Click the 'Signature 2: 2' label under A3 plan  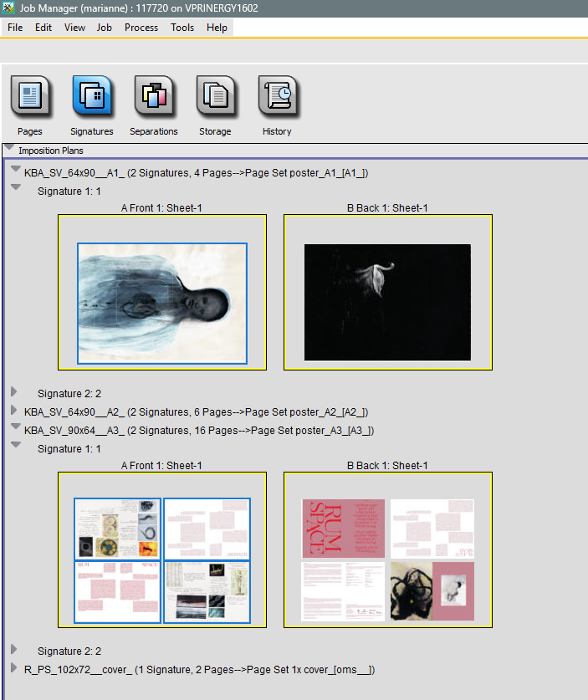click(x=69, y=651)
